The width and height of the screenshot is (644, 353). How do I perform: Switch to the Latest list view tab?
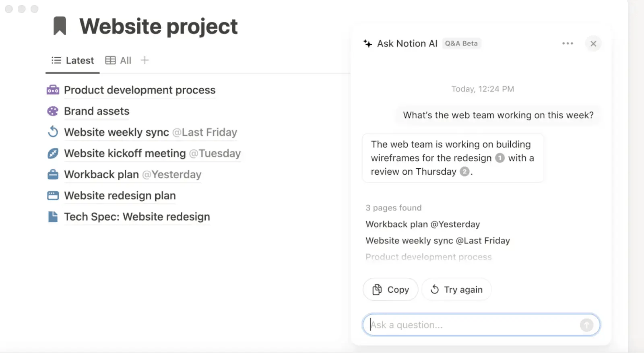[73, 60]
